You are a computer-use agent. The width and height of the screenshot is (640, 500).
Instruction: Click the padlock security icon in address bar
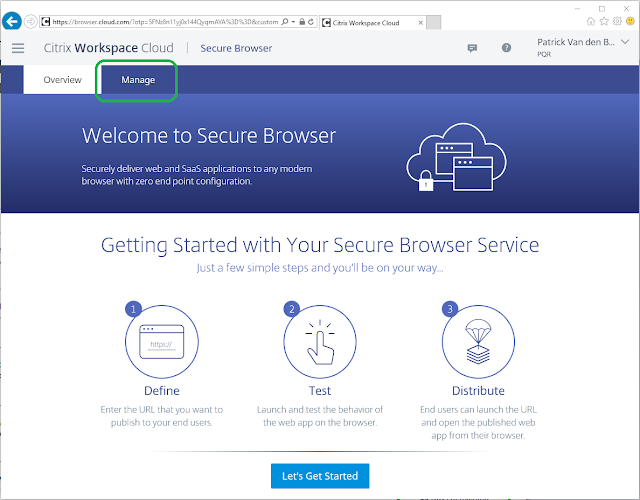pos(302,22)
